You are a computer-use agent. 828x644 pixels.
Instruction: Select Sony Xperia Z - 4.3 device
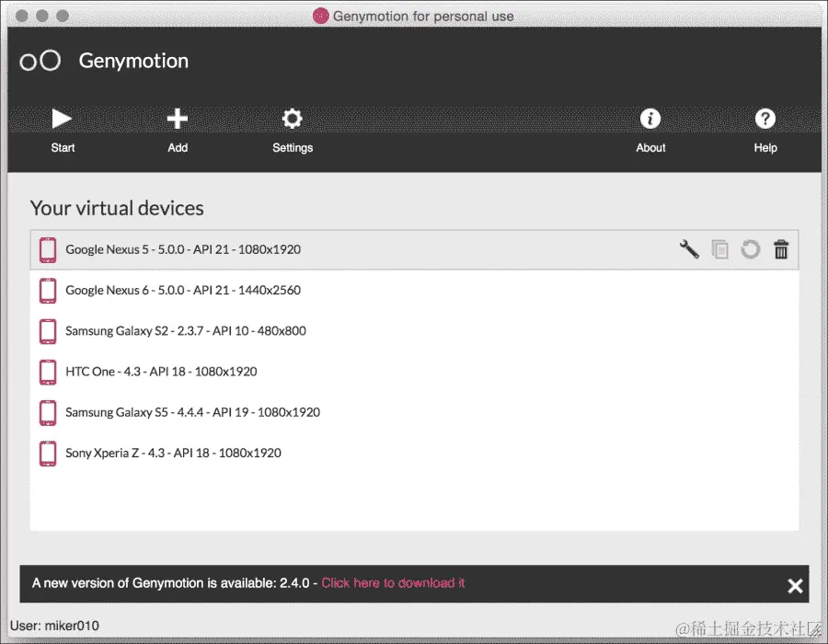pos(414,453)
